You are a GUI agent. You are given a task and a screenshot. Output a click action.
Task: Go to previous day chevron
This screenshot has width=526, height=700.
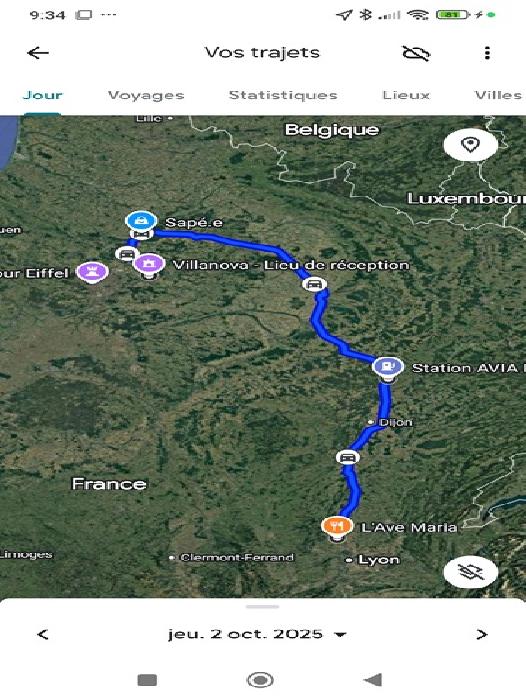click(x=42, y=634)
